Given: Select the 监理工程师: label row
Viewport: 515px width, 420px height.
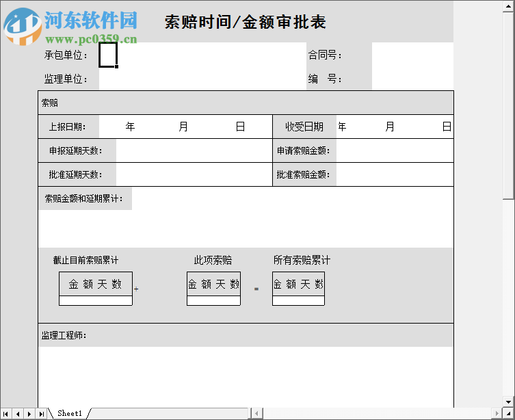Looking at the screenshot, I should coord(246,335).
